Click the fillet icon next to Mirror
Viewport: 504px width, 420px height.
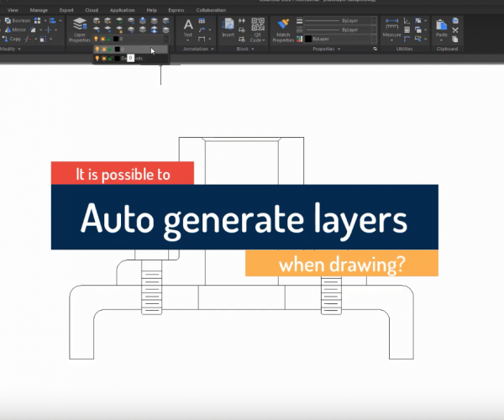pyautogui.click(x=33, y=29)
